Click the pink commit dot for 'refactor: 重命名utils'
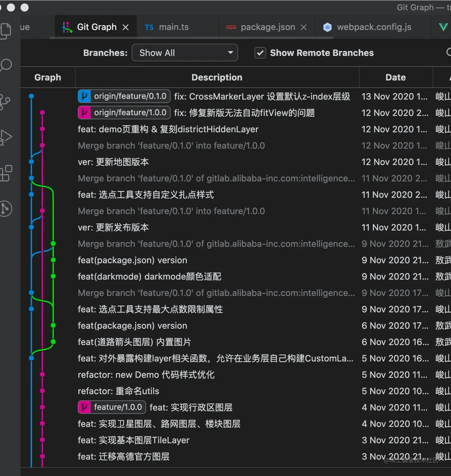The image size is (451, 476). tap(42, 391)
